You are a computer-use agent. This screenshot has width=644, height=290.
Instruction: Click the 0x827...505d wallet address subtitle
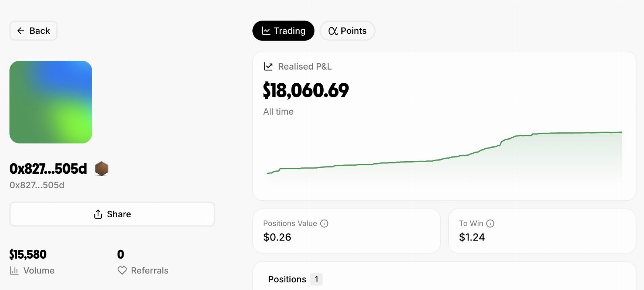coord(37,185)
